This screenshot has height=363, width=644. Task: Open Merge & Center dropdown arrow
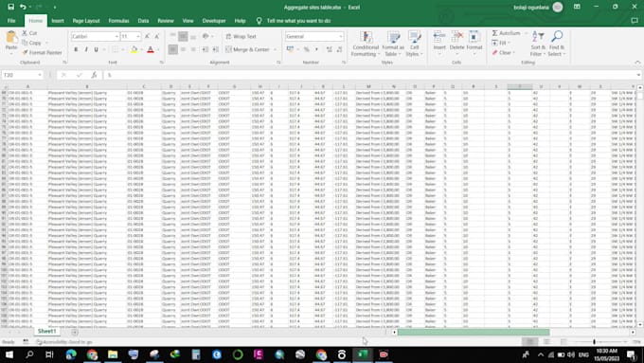coord(276,49)
